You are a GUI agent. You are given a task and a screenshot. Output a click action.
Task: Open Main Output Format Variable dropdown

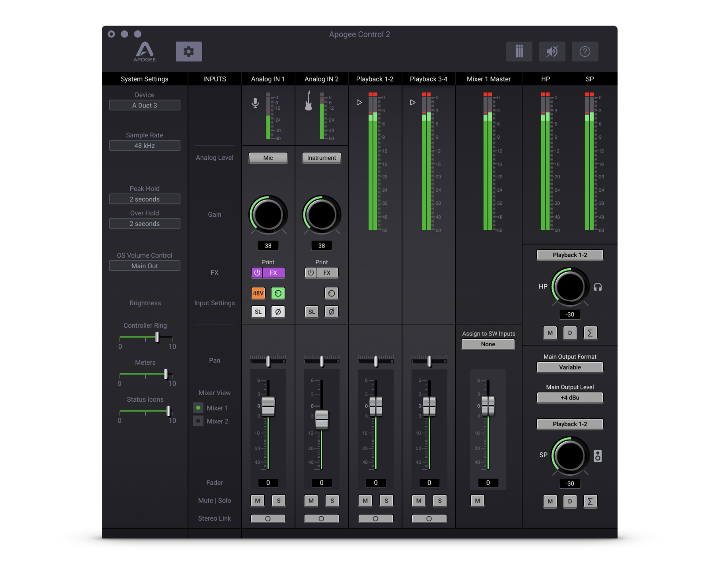(x=570, y=367)
